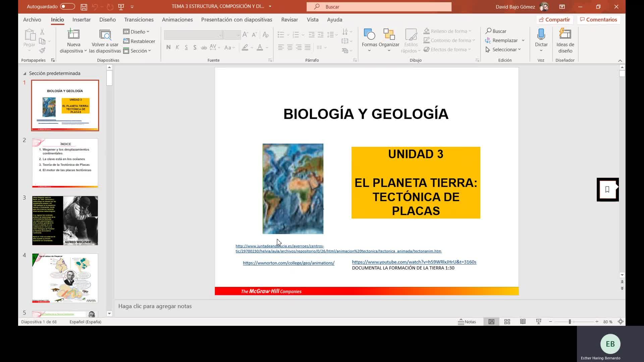Click the Save icon in title bar
The image size is (644, 362).
click(x=84, y=7)
